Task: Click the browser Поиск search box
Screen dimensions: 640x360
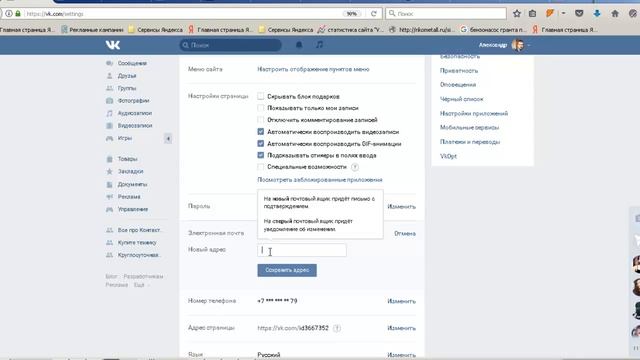Action: click(446, 13)
